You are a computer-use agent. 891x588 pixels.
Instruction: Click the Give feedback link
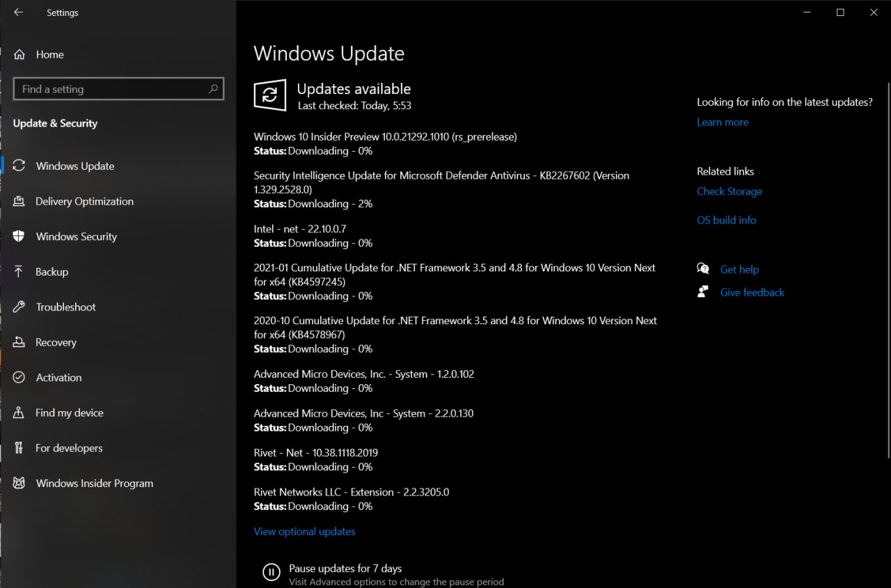[x=752, y=292]
